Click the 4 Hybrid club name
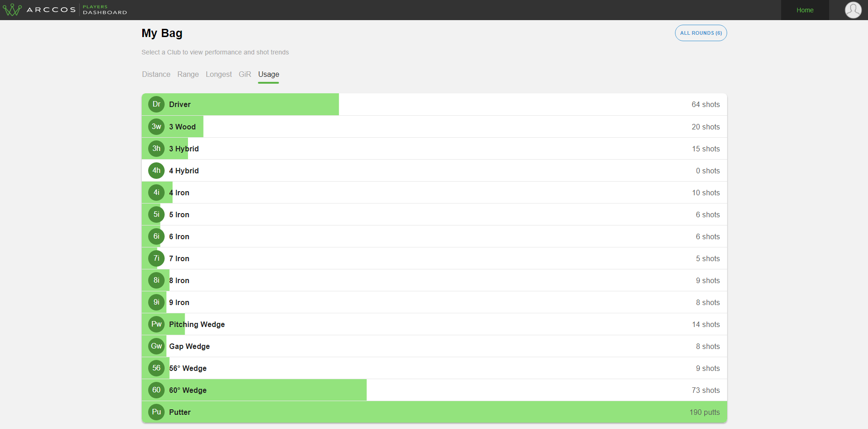This screenshot has width=868, height=429. [x=184, y=171]
